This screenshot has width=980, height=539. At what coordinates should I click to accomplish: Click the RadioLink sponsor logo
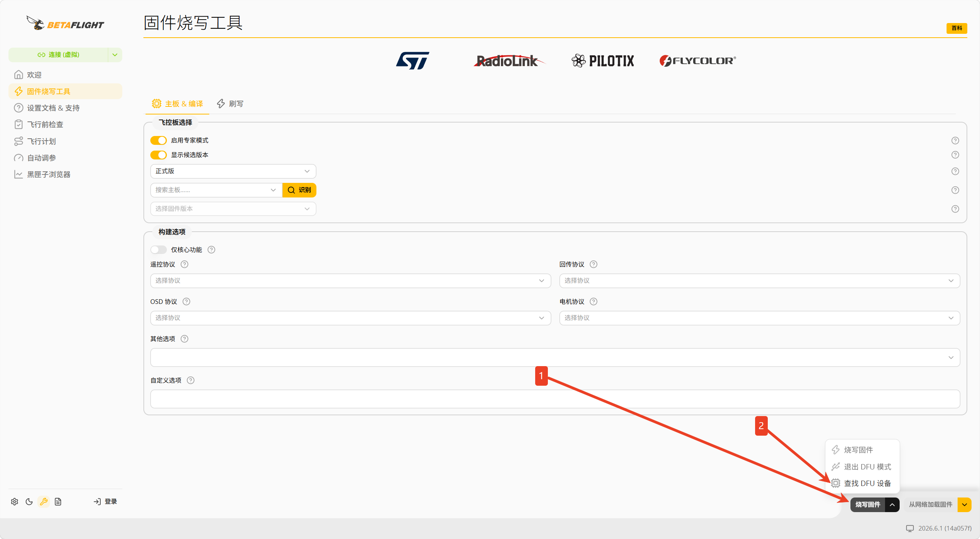(509, 61)
